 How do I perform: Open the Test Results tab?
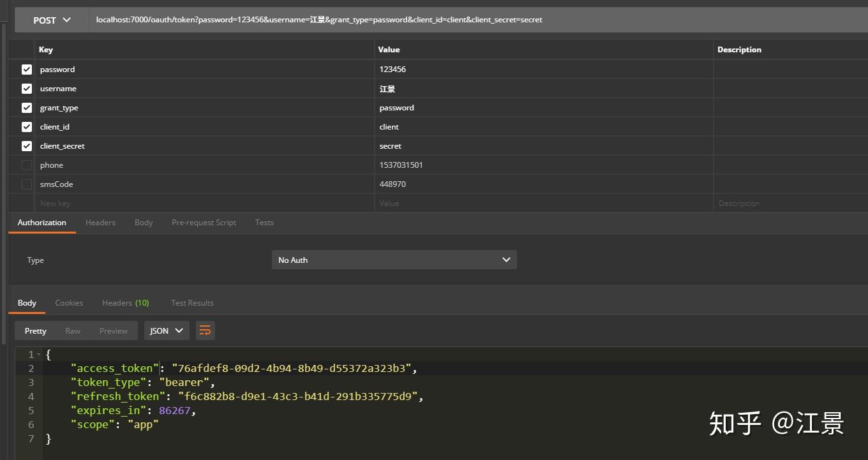(x=192, y=302)
